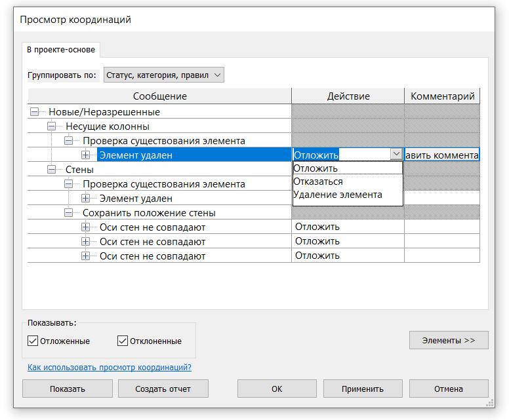Click the Создать отчет button

[x=163, y=389]
